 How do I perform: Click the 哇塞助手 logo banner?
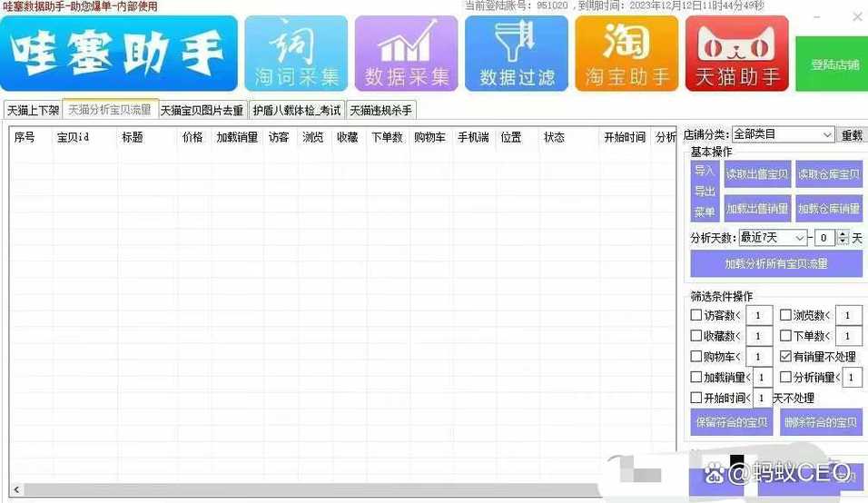[x=119, y=54]
